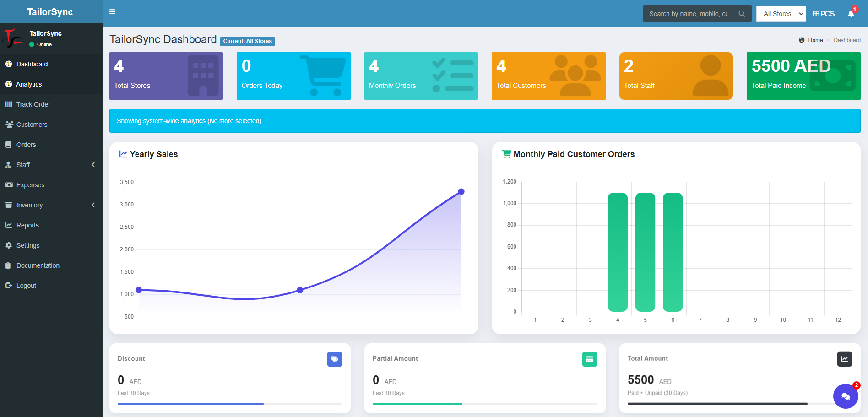Open the Expenses menu item
The height and width of the screenshot is (417, 868).
[x=51, y=185]
